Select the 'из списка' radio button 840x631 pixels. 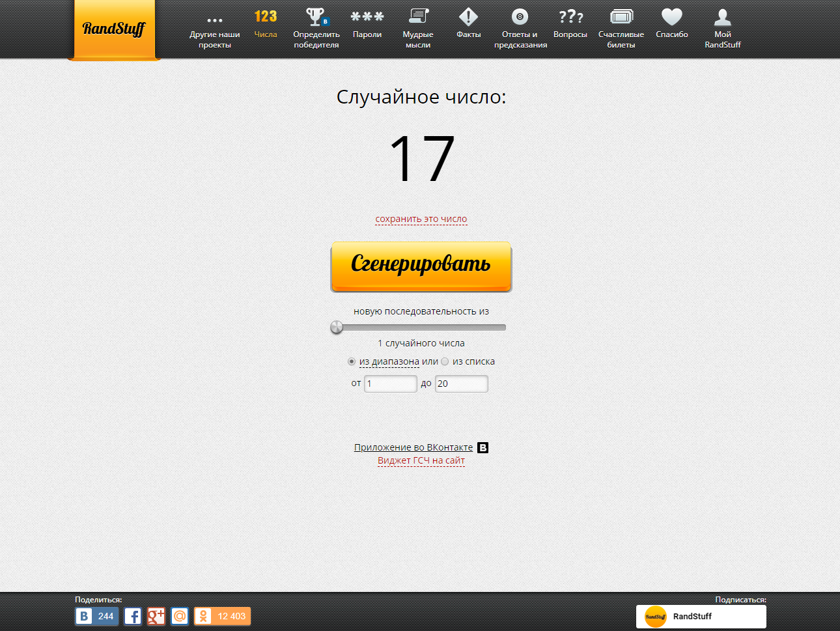click(x=445, y=361)
